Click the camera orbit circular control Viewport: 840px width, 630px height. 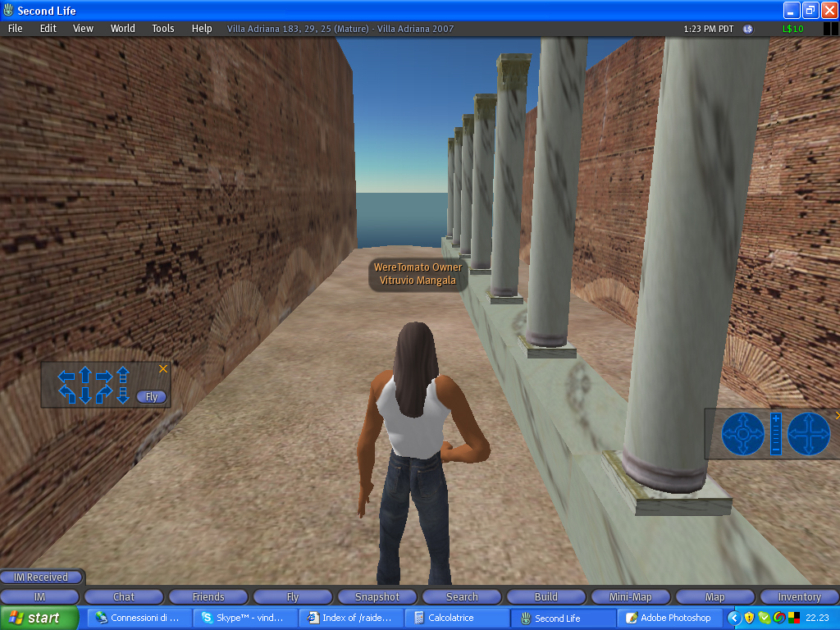pyautogui.click(x=742, y=433)
